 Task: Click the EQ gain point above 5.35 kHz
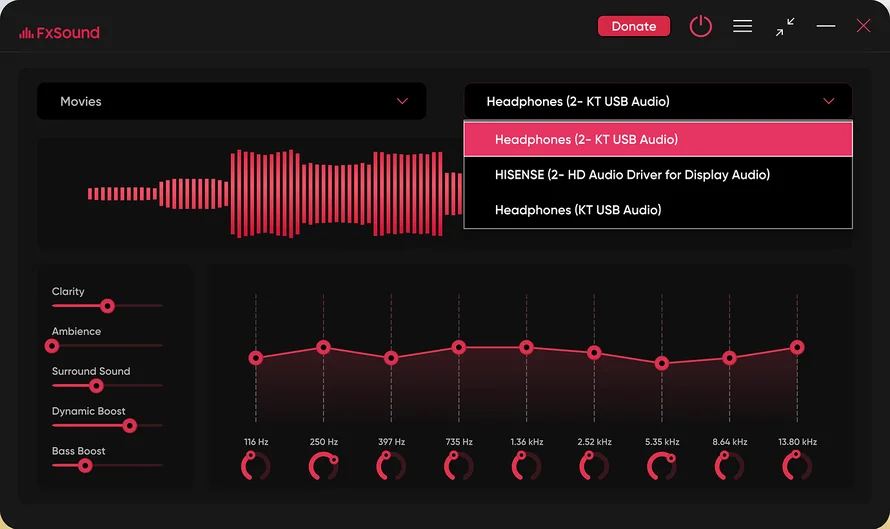(x=661, y=363)
